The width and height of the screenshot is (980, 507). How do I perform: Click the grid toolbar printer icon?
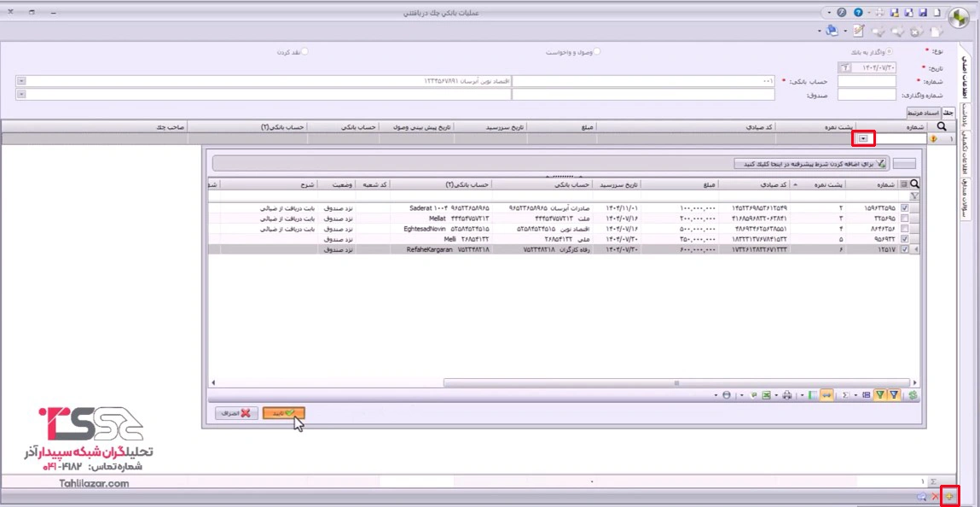tap(787, 395)
